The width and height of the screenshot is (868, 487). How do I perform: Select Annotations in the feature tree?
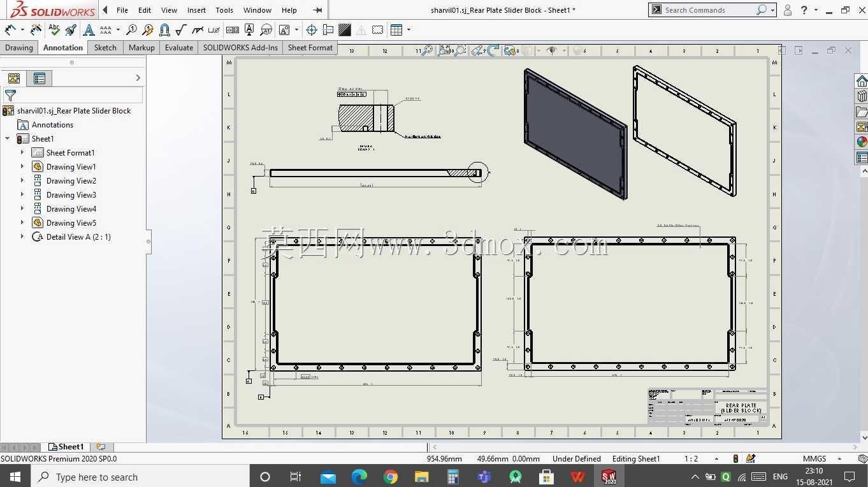52,124
